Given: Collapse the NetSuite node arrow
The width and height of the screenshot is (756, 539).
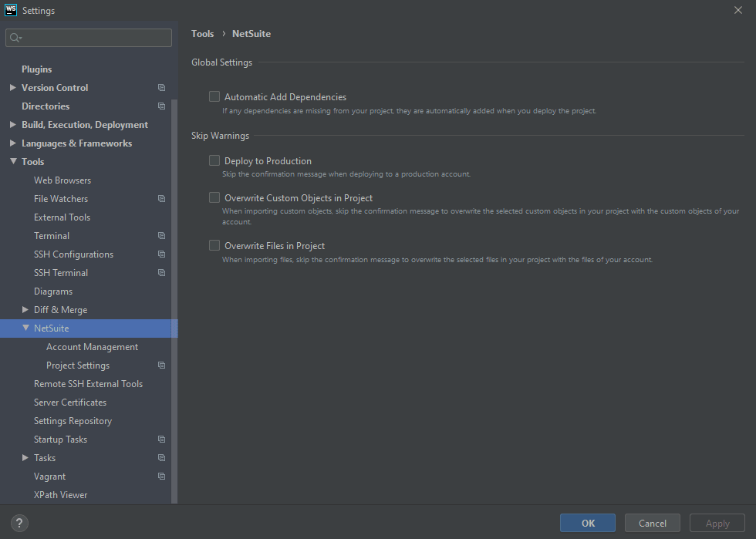Looking at the screenshot, I should pos(25,328).
